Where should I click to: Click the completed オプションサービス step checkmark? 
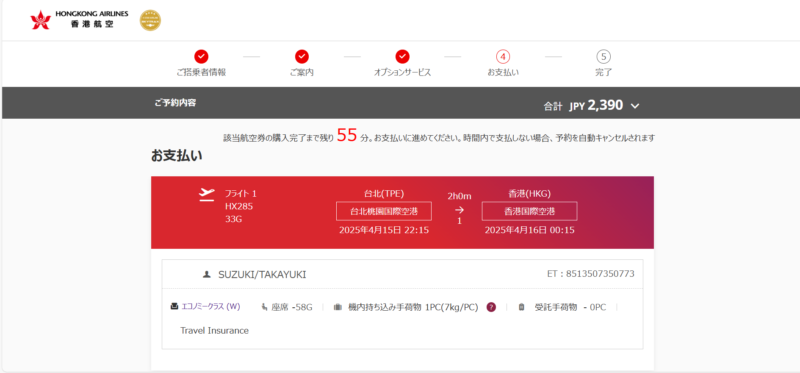[403, 56]
